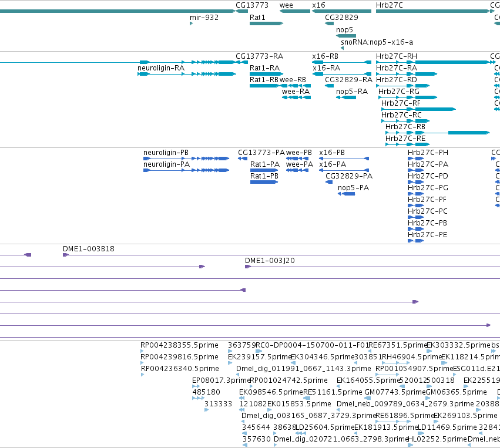Screen dimensions: 500x448
Task: Select the CG32829 gene label
Action: 341,18
